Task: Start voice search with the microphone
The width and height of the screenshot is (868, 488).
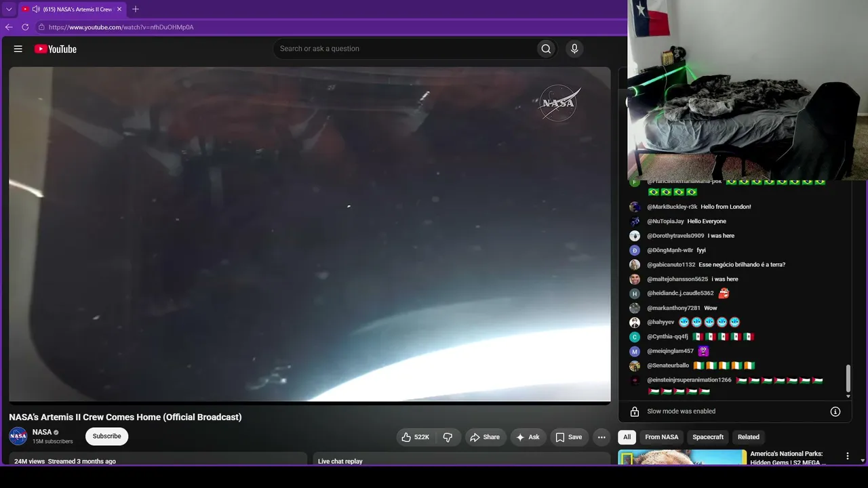Action: pos(574,49)
